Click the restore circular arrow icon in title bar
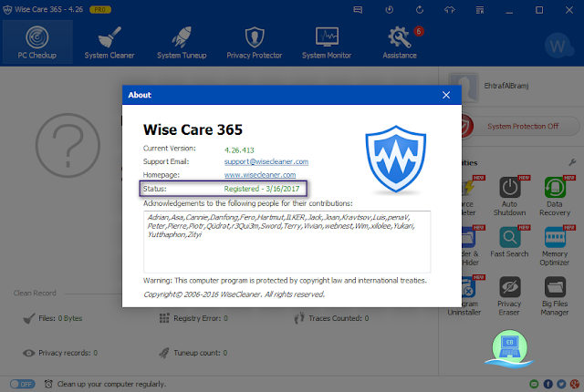The image size is (584, 392). point(420,10)
